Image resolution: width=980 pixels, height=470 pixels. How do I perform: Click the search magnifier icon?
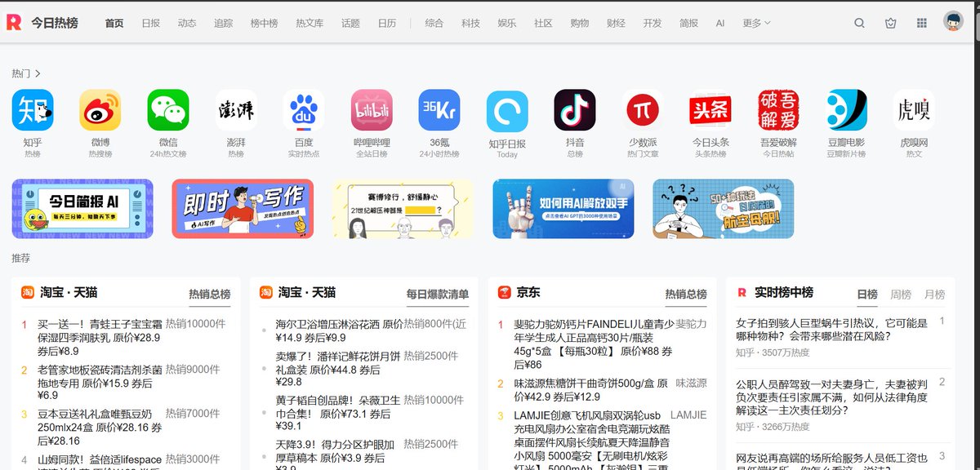tap(859, 23)
